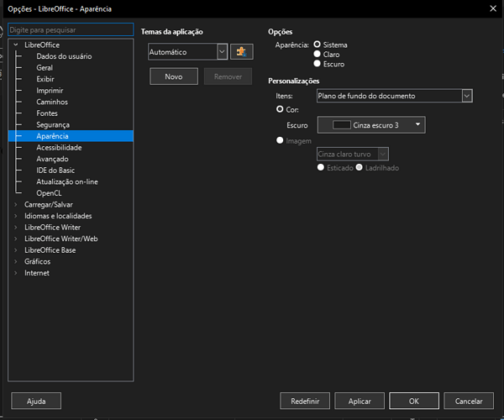The image size is (504, 420).
Task: Click the Cancelar button
Action: coord(469,401)
